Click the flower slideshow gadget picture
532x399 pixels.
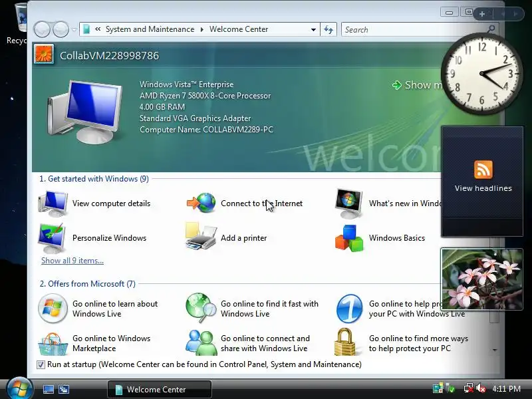click(x=481, y=279)
